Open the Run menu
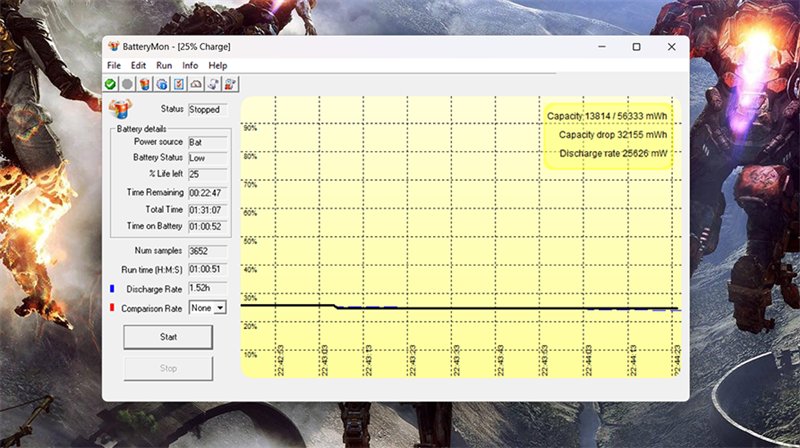Screen dimensions: 800x448 (x=164, y=65)
